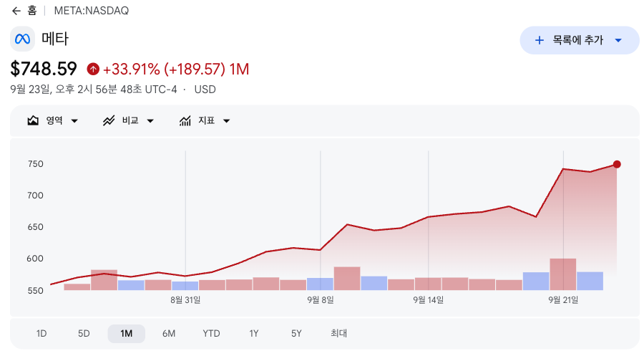Click the META:NASDAQ ticker text
Screen dimensions: 644x351
click(x=92, y=11)
